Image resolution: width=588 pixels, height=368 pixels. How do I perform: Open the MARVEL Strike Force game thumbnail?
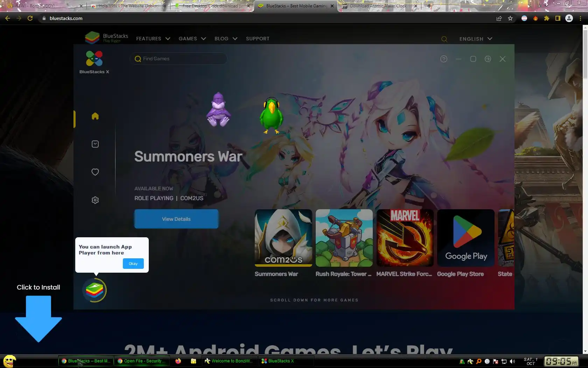pyautogui.click(x=405, y=238)
